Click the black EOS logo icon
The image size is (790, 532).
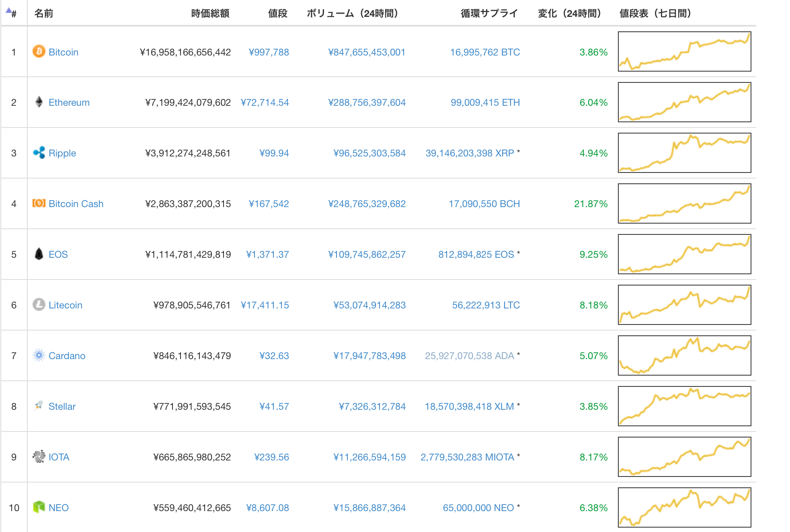click(x=39, y=254)
